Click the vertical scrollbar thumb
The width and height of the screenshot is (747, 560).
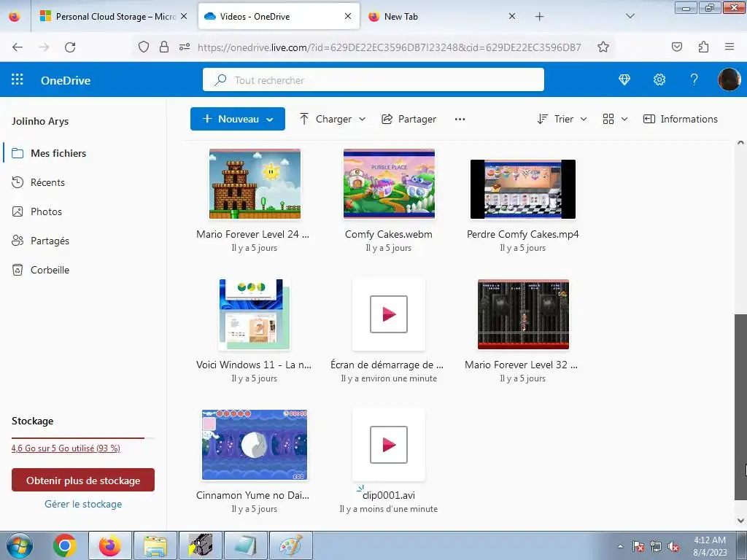click(x=740, y=407)
